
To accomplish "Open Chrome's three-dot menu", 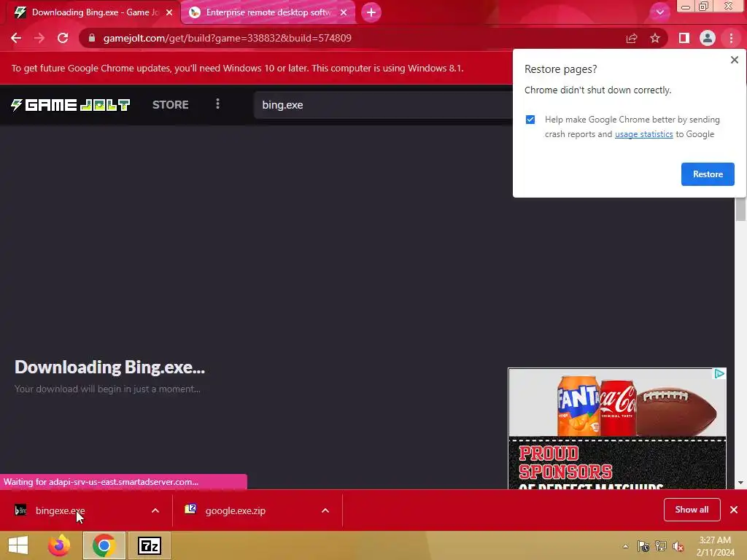I will point(731,38).
